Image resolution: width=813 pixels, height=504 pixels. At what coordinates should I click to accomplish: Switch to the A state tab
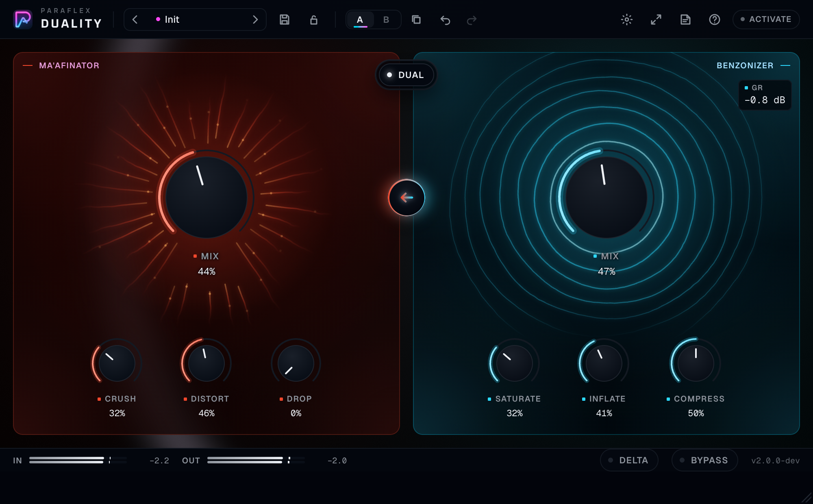360,20
